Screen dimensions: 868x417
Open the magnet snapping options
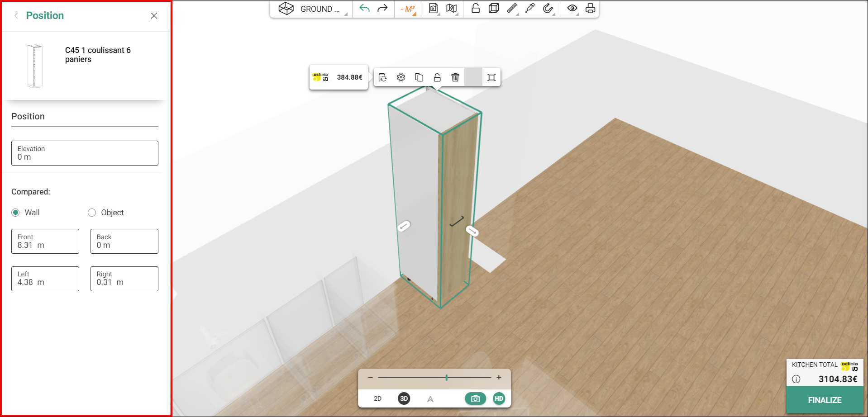[548, 8]
